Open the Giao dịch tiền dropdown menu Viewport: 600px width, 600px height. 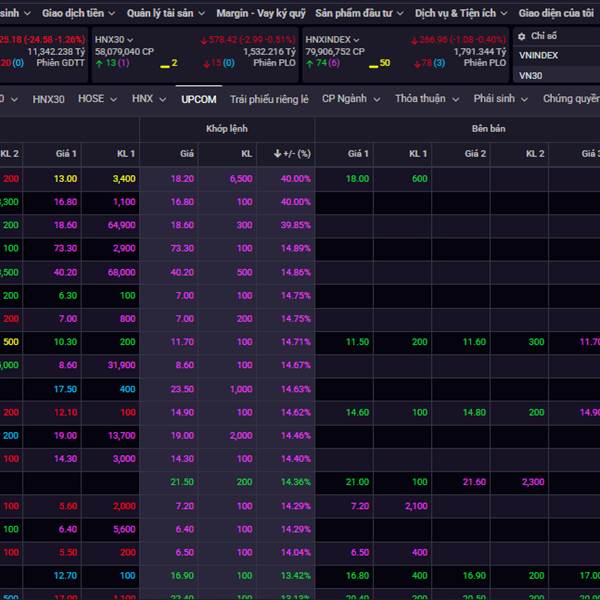click(78, 13)
